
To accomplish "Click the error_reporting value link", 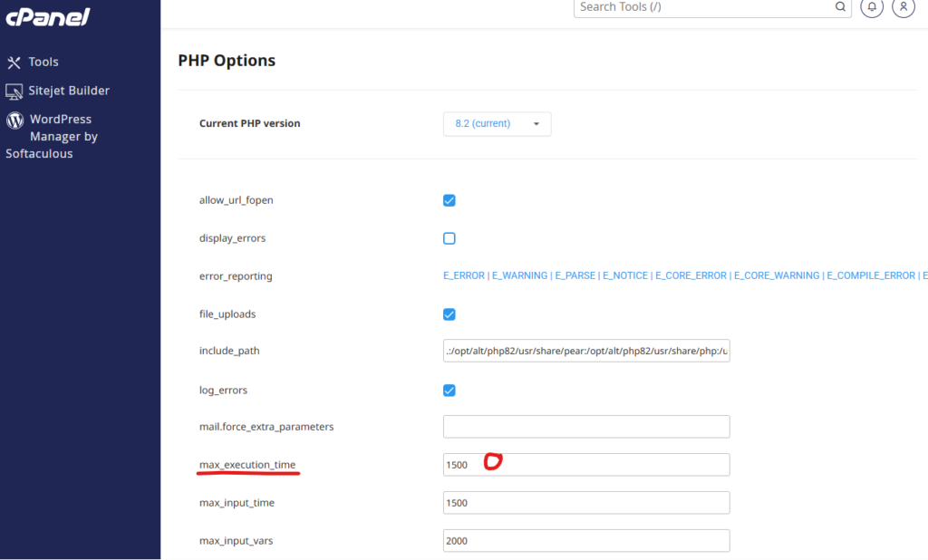I will tap(680, 275).
